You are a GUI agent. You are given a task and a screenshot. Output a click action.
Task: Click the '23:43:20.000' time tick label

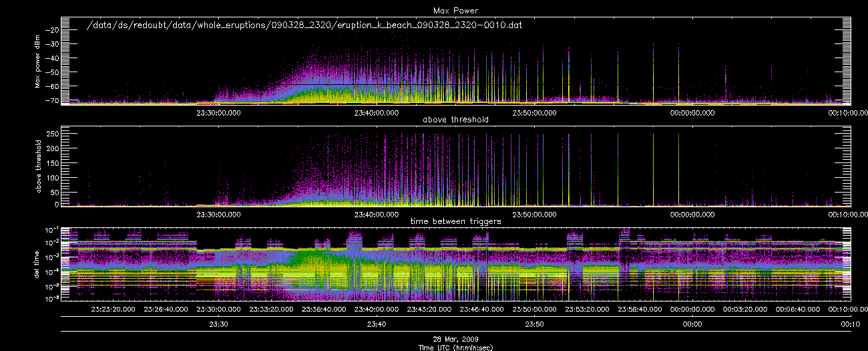pos(429,310)
